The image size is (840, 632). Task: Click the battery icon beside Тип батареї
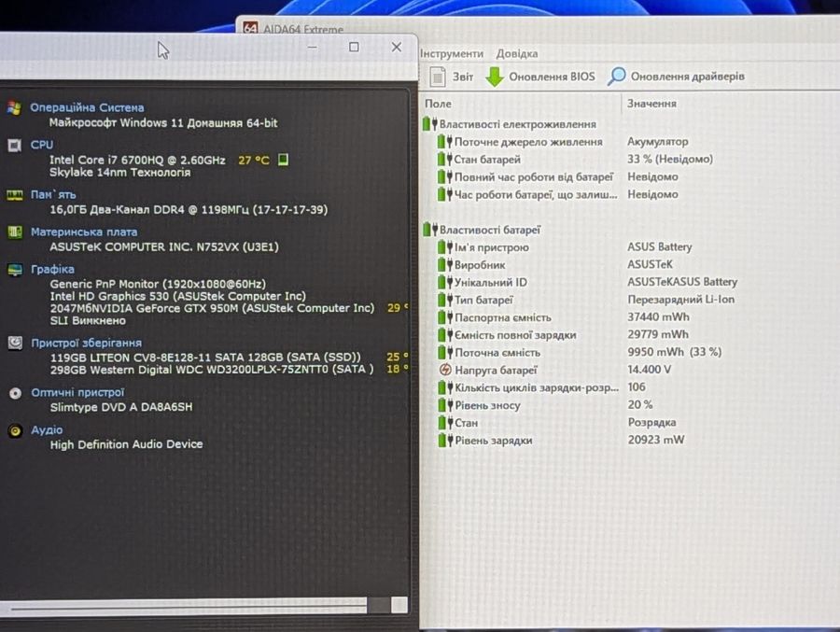click(x=445, y=300)
